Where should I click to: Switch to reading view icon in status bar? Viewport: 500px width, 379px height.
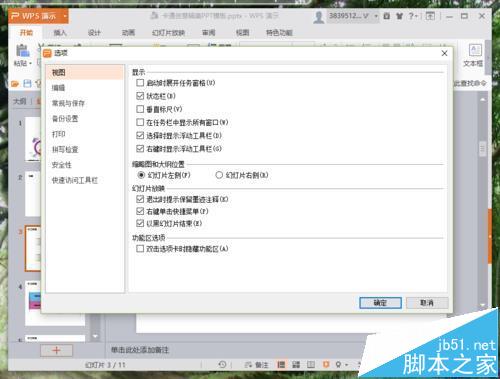point(311,365)
